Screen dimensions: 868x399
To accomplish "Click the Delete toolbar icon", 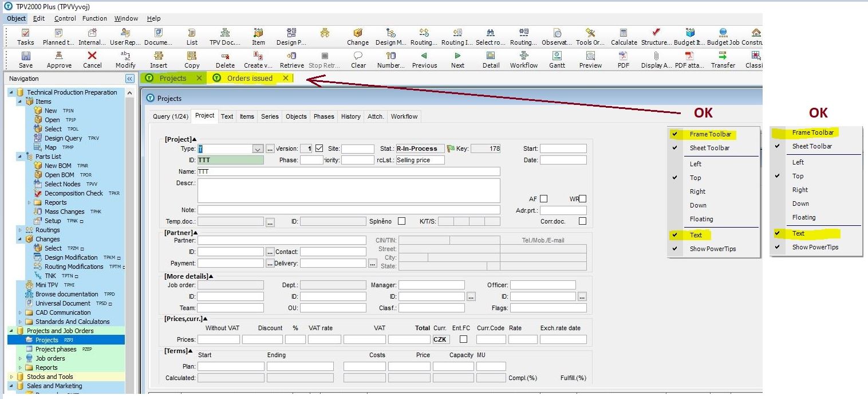I will point(225,56).
